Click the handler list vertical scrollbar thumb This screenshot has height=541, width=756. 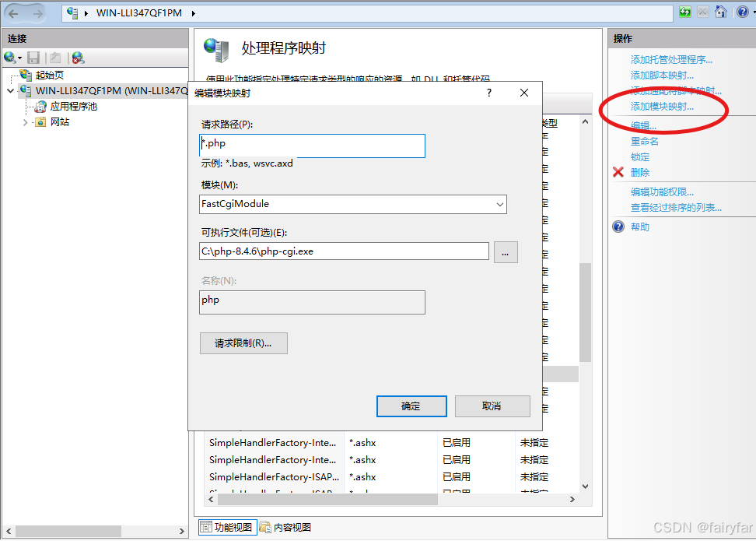(x=585, y=312)
